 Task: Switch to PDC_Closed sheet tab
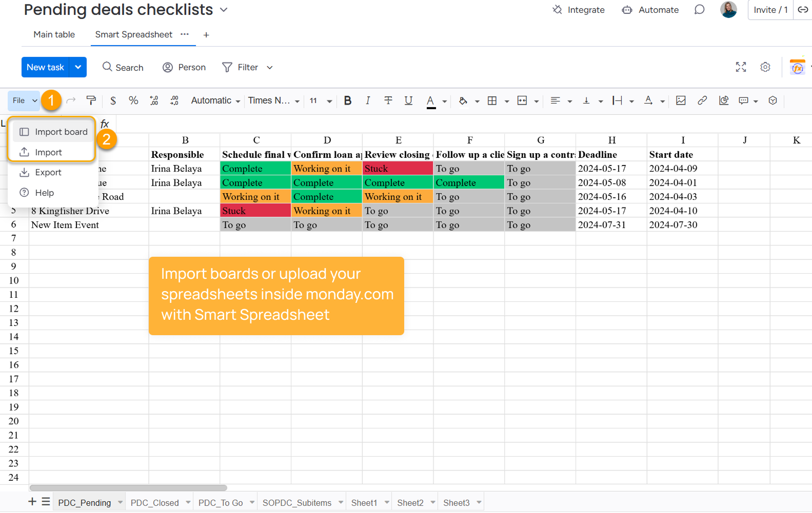pyautogui.click(x=154, y=503)
